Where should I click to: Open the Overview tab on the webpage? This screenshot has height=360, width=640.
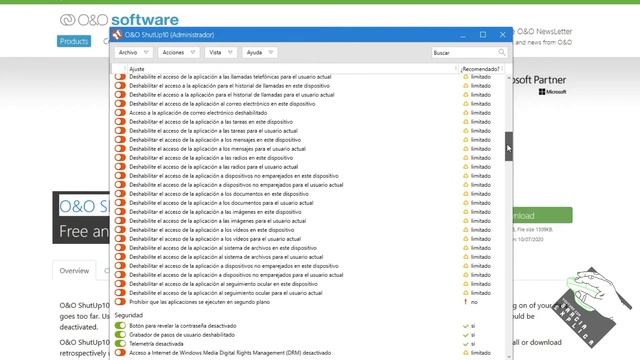pos(74,271)
